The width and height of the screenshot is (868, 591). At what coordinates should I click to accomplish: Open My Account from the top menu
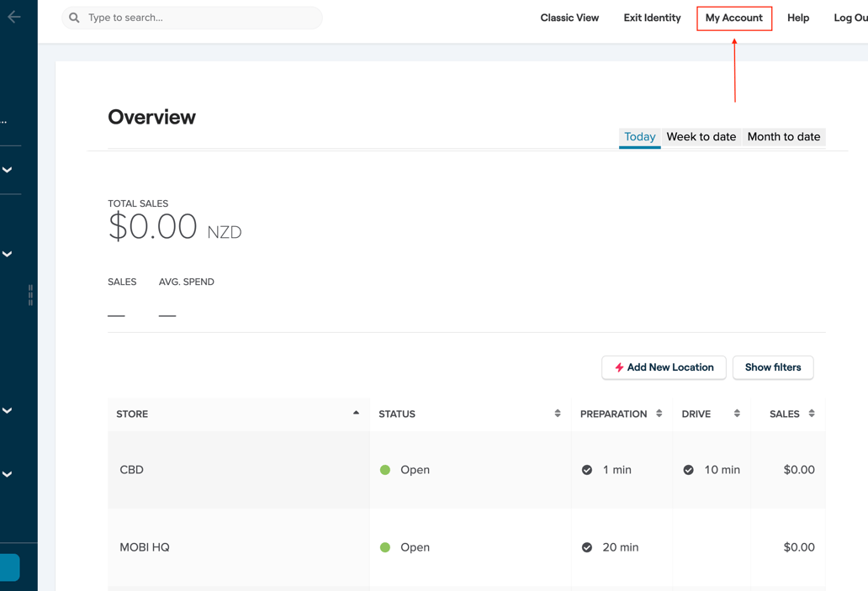click(733, 18)
